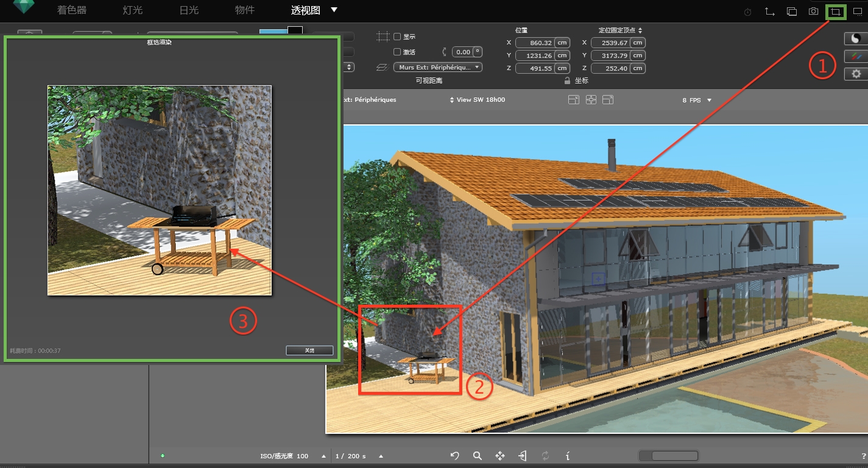Click the yin-yang tone adjustment button
The width and height of the screenshot is (868, 468).
pos(856,38)
